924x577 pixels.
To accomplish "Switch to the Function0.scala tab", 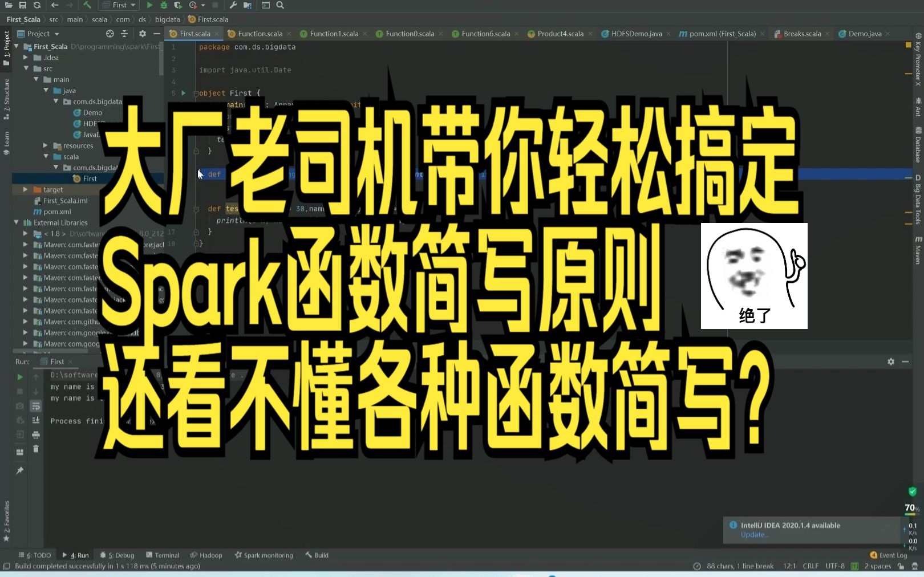I will (x=410, y=34).
